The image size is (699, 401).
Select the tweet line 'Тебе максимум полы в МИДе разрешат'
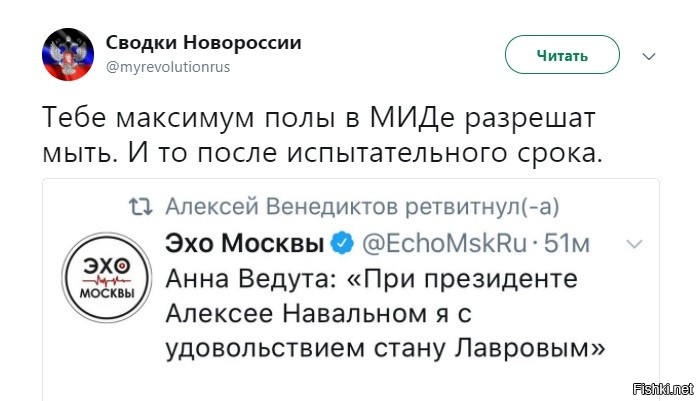[x=319, y=118]
